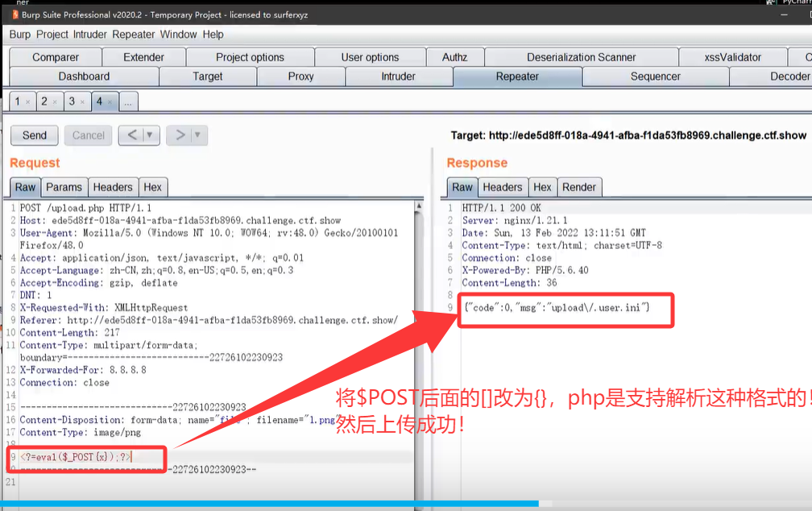812x511 pixels.
Task: Send the request
Action: pyautogui.click(x=34, y=135)
